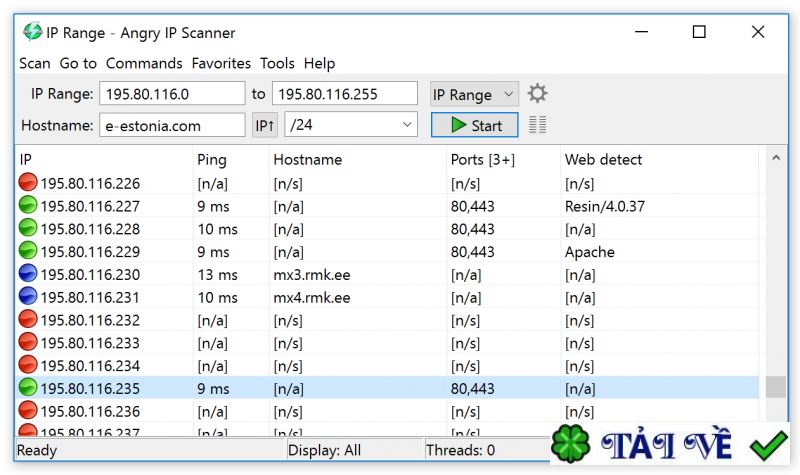Image resolution: width=800 pixels, height=475 pixels.
Task: Open the Tools menu
Action: [x=277, y=63]
